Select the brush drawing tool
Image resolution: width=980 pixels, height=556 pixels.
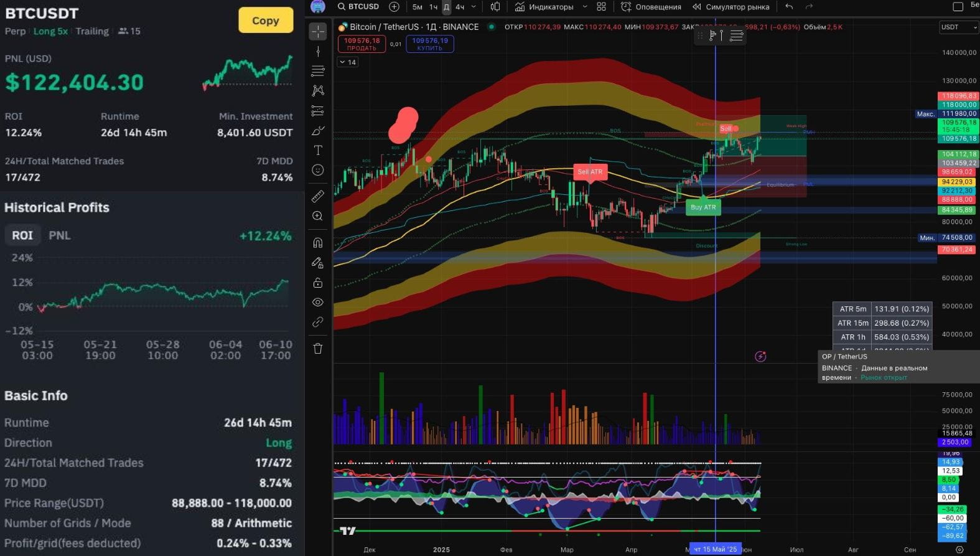click(x=318, y=131)
